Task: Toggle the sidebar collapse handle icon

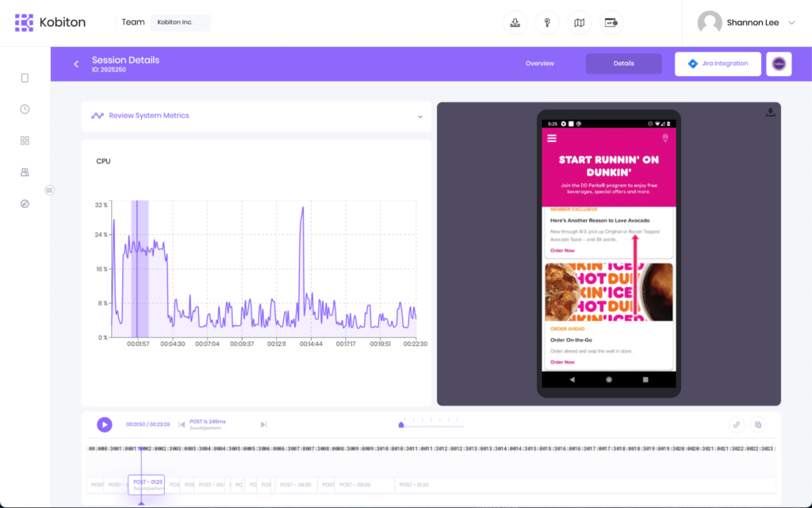Action: click(49, 190)
